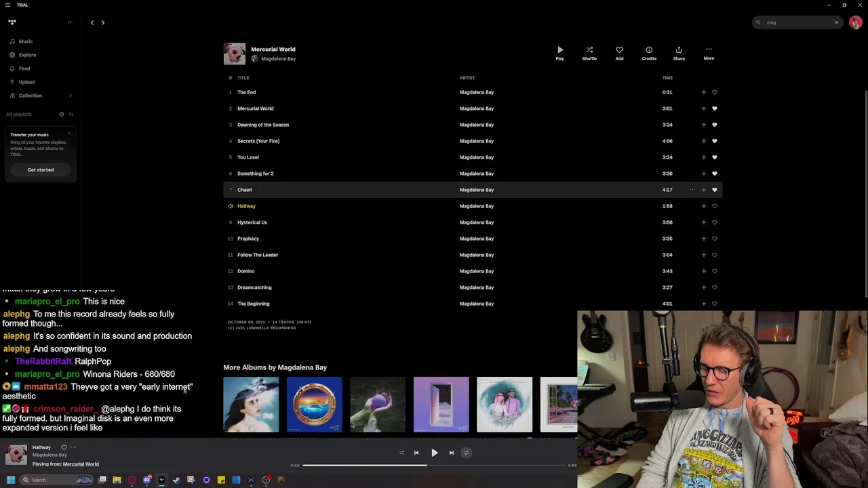Sort tracks by the TITLE column header
Viewport: 868px width, 488px height.
tap(243, 78)
